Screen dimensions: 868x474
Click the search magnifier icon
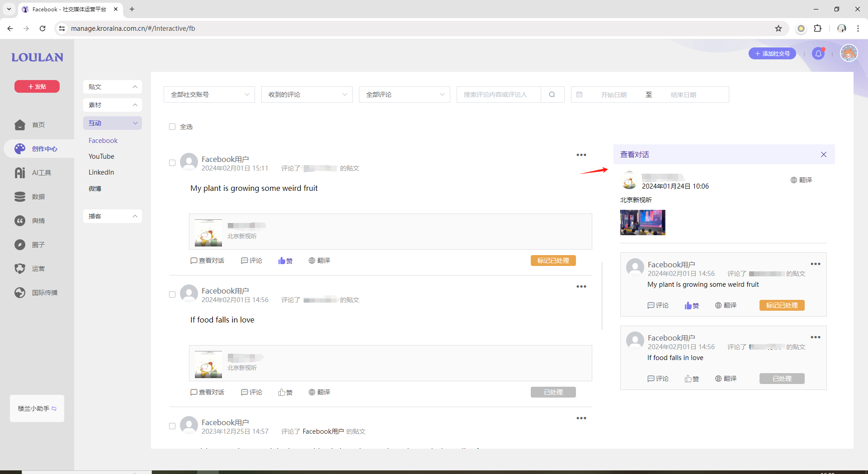click(552, 95)
